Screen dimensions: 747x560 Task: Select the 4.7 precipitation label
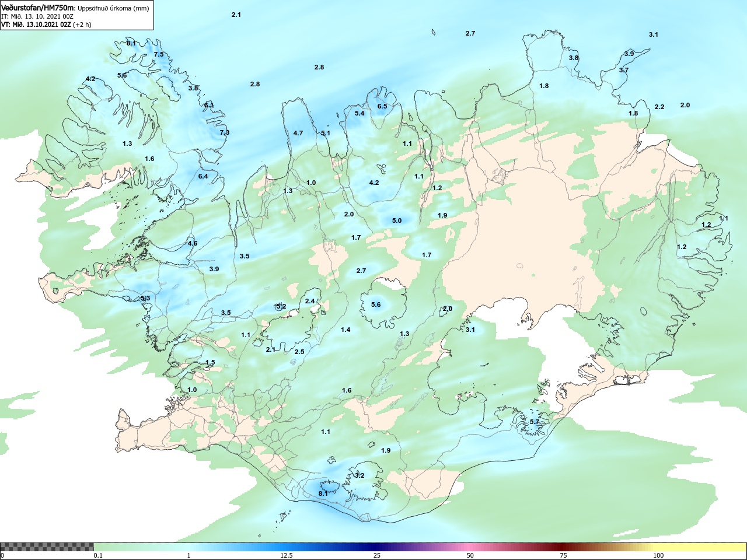[x=298, y=133]
